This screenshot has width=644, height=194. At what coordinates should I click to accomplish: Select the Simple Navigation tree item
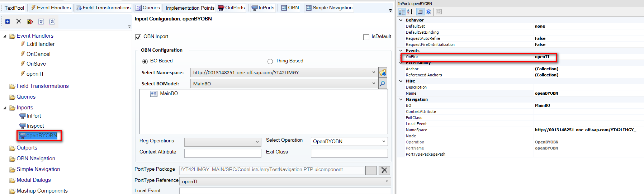point(38,169)
